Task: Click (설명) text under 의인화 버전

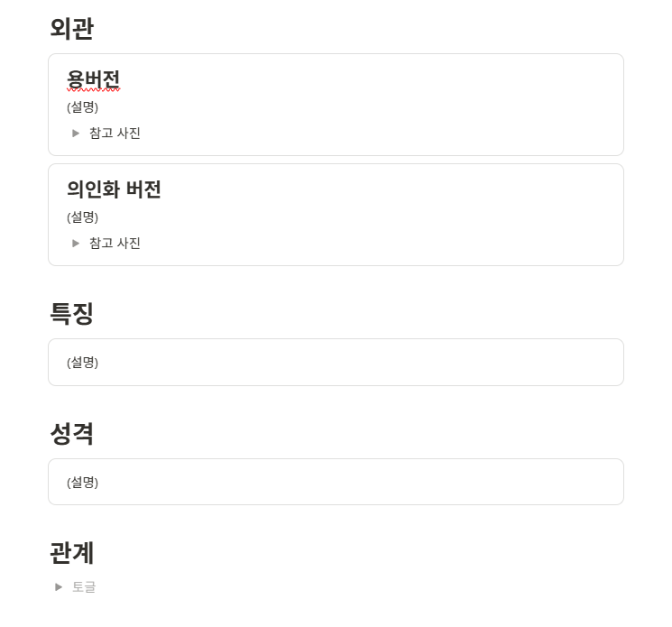Action: tap(82, 217)
